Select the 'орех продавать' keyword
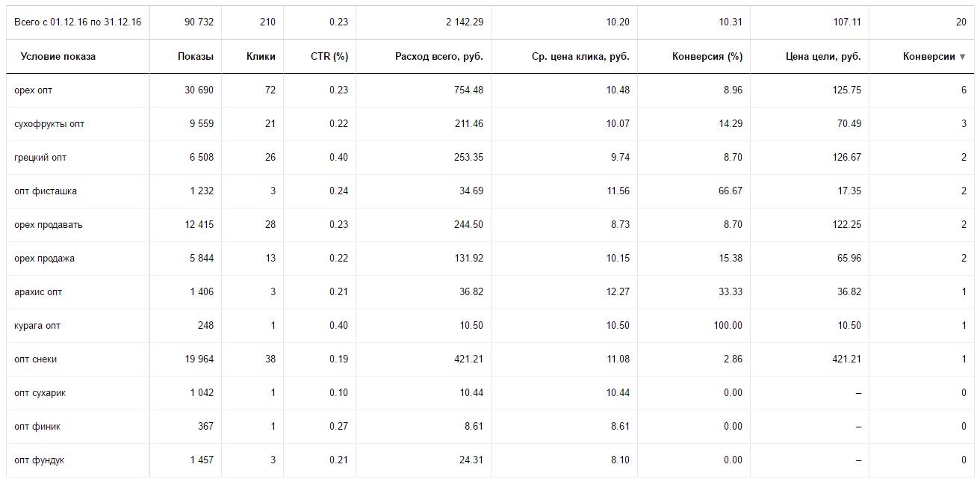Viewport: 980px width, 482px height. click(x=48, y=224)
